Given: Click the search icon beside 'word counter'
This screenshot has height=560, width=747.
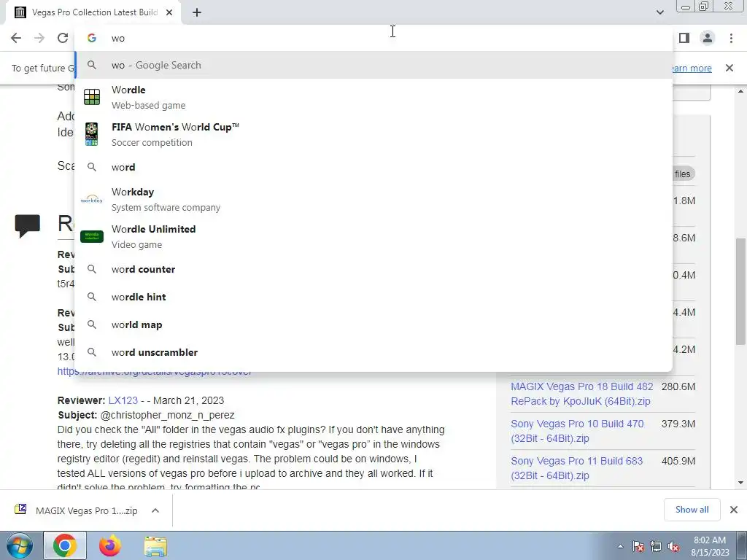Looking at the screenshot, I should tap(91, 269).
